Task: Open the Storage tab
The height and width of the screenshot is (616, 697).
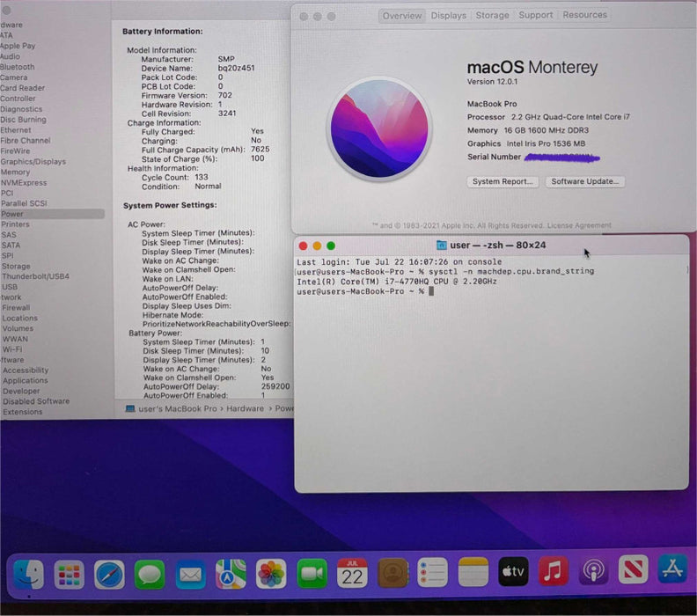Action: (492, 15)
